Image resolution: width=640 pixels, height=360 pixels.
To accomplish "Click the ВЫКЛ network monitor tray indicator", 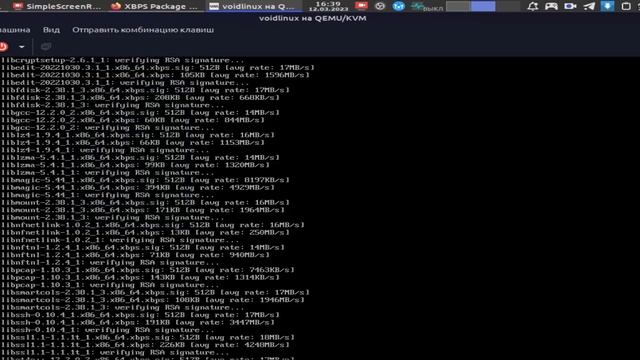I will coord(427,7).
